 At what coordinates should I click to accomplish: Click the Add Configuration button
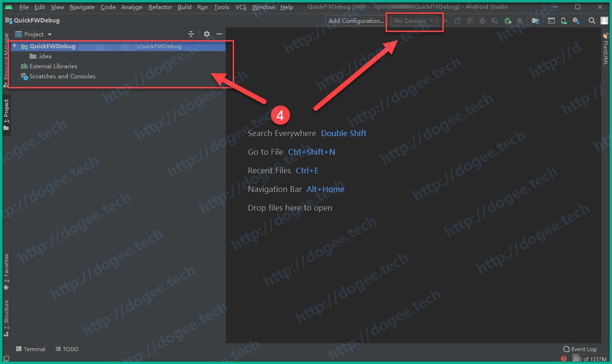click(356, 21)
